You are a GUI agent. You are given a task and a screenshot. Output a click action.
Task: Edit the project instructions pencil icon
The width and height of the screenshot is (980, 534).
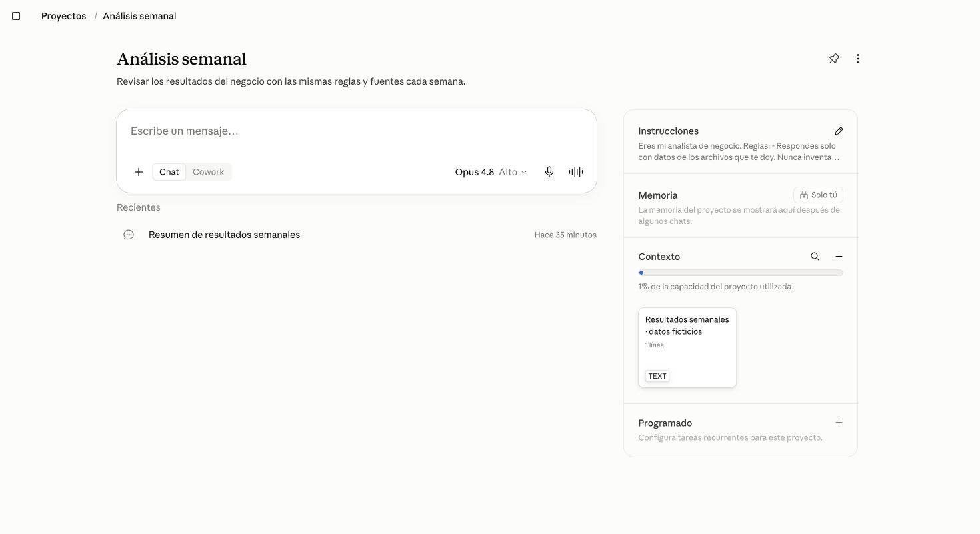pos(839,131)
